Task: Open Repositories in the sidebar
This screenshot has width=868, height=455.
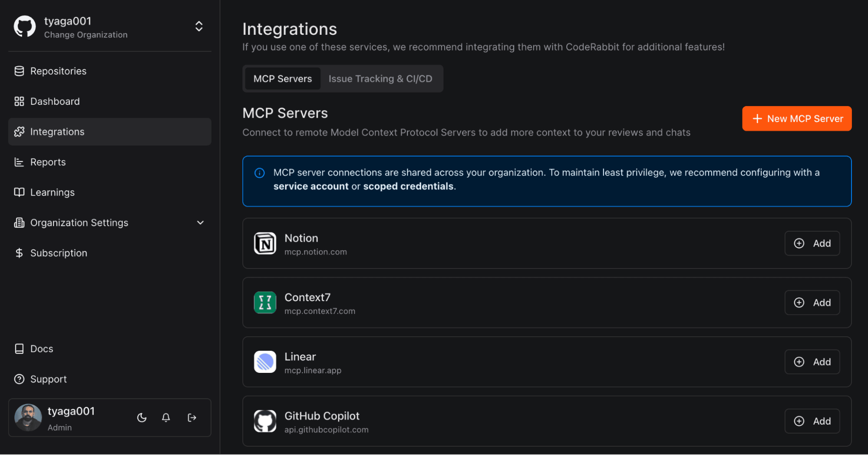Action: click(58, 71)
